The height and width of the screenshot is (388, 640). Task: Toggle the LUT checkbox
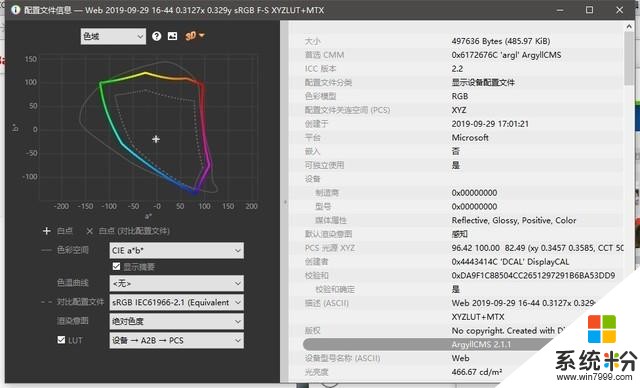point(61,340)
